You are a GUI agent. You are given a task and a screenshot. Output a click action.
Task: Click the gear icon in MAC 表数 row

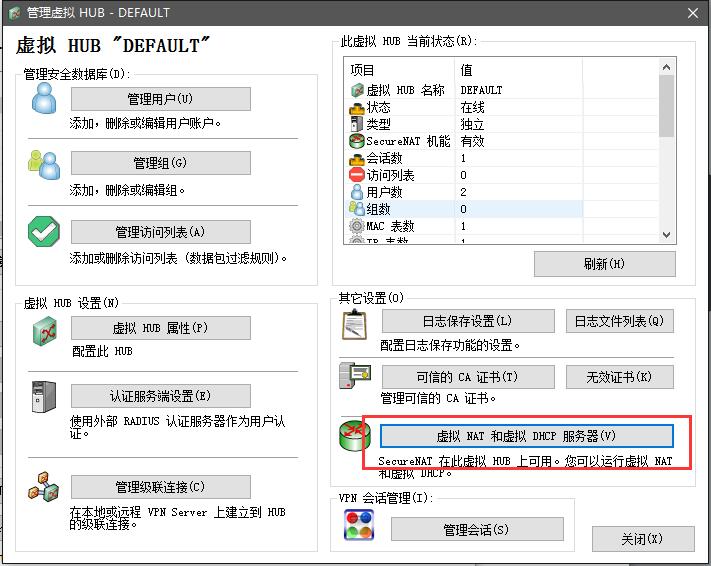point(357,225)
